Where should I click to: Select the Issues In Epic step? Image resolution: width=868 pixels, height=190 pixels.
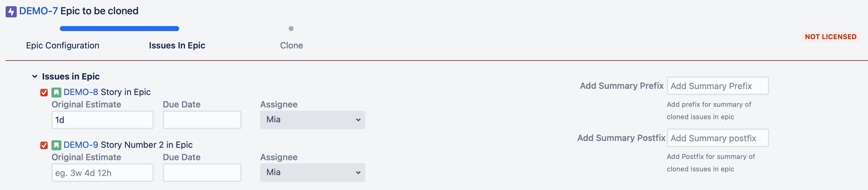click(x=177, y=46)
